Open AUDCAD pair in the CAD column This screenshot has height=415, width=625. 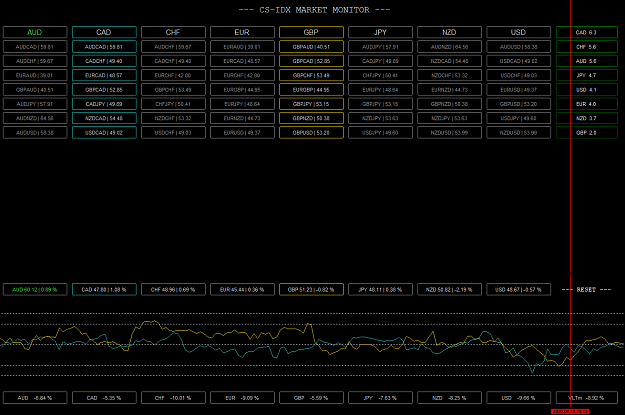pos(104,47)
